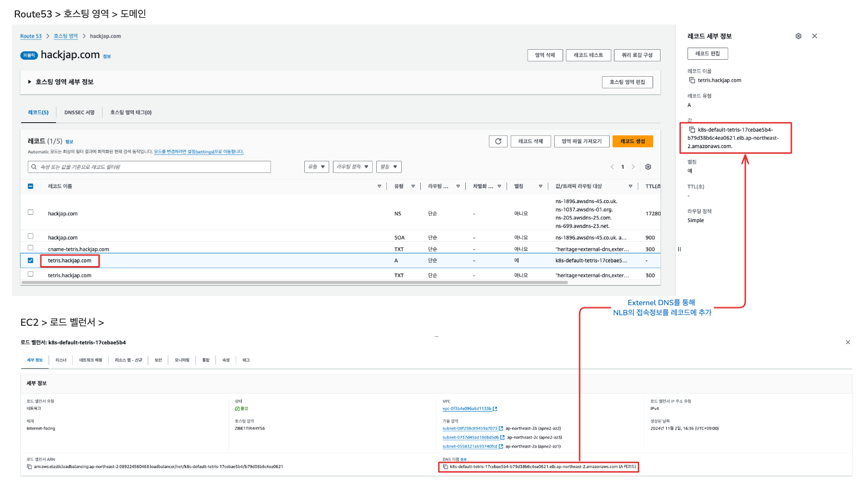
Task: Open the routing policy filter dropdown
Action: (352, 167)
